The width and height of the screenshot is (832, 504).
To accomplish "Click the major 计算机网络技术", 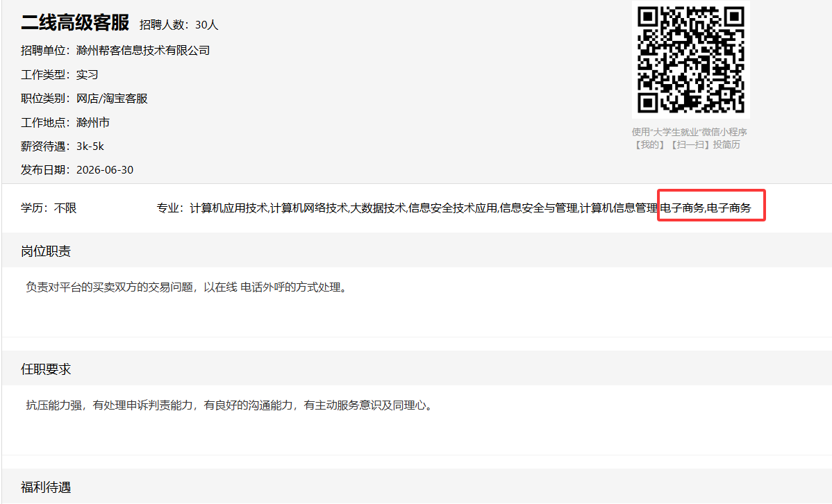I will point(309,208).
